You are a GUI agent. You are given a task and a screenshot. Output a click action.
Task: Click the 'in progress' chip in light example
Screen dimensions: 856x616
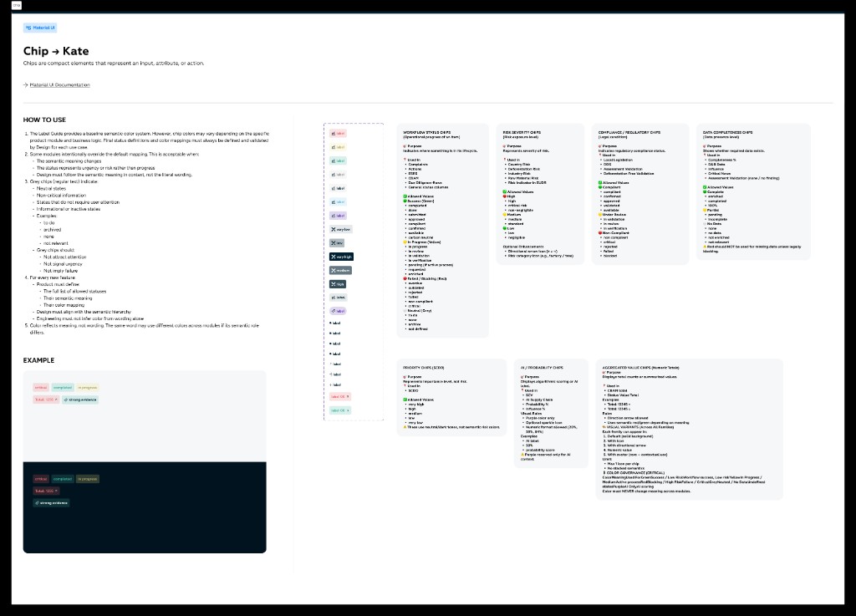click(87, 388)
